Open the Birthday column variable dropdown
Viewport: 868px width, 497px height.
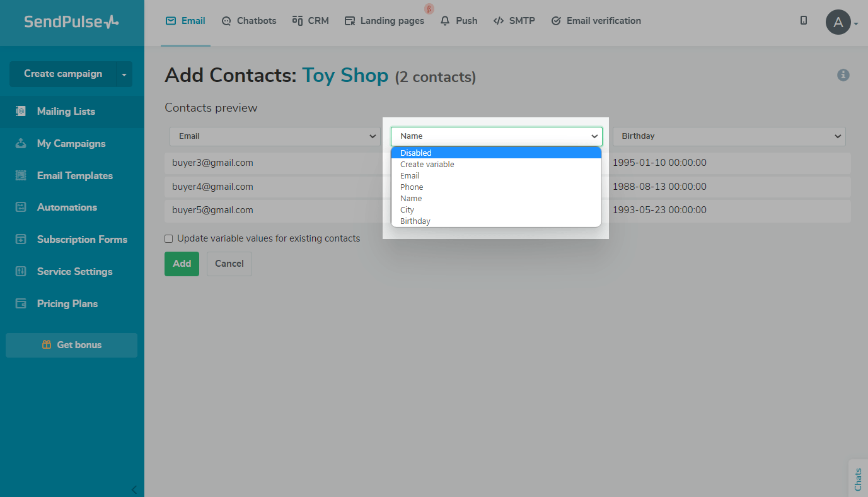tap(729, 136)
